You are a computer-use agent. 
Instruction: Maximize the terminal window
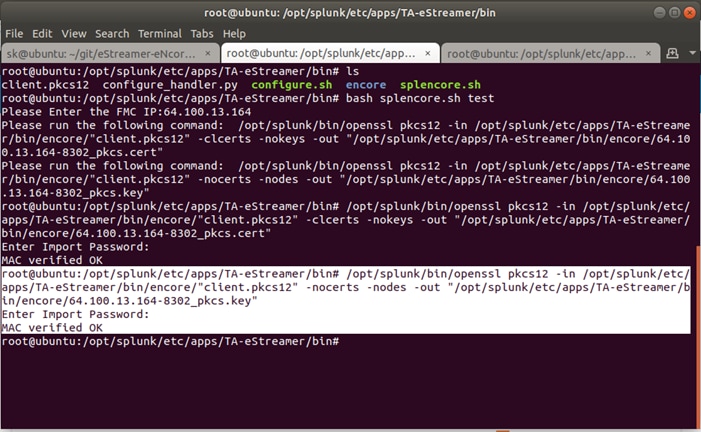(675, 13)
